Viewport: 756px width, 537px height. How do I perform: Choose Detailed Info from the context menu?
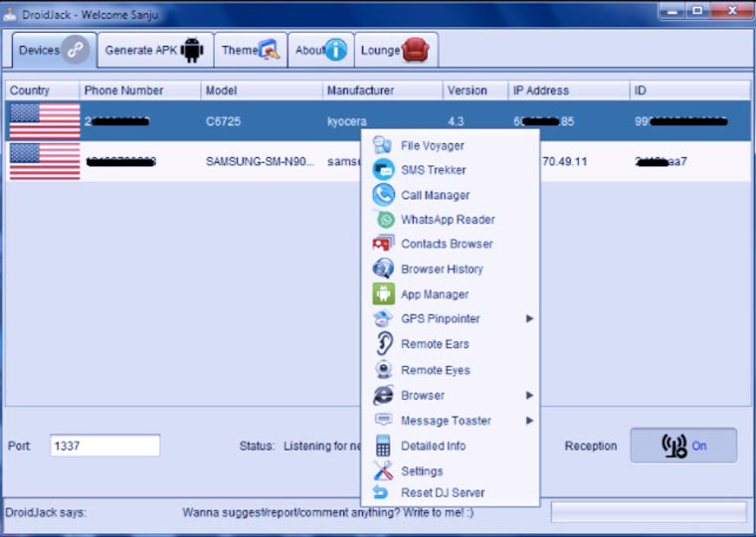tap(433, 447)
